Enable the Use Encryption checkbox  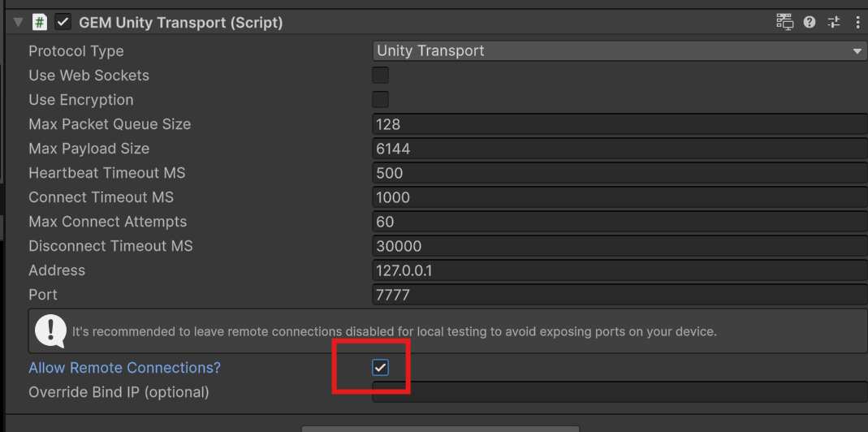(380, 100)
